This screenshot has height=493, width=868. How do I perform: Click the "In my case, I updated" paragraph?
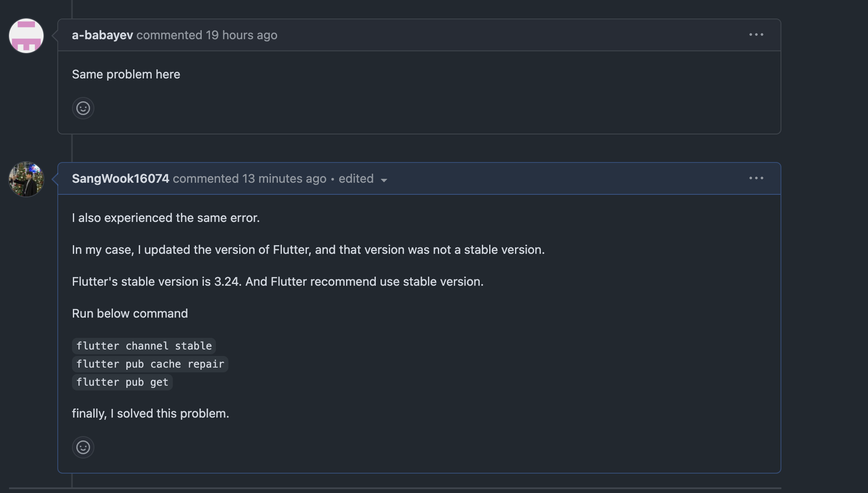click(x=308, y=250)
